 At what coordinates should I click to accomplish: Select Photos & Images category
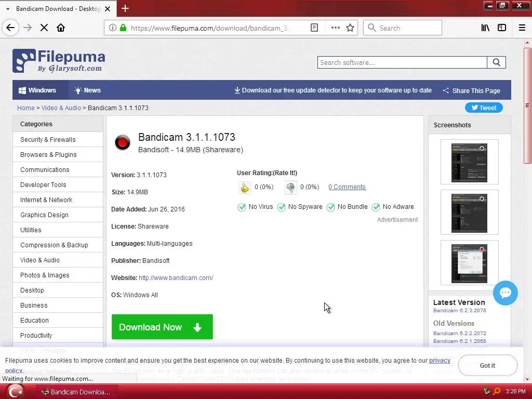[x=58, y=275]
